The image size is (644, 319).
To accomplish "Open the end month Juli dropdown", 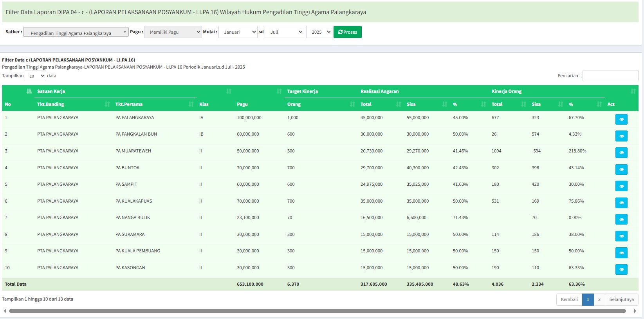I will pyautogui.click(x=284, y=32).
